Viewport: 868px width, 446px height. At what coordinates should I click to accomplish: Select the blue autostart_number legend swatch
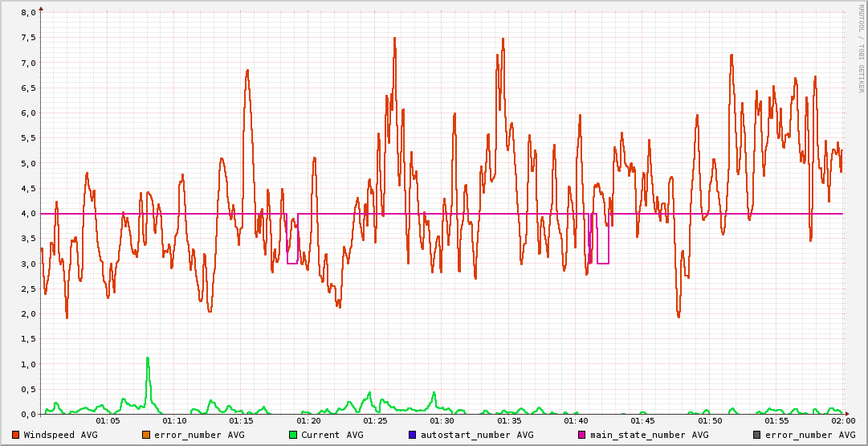(x=413, y=435)
